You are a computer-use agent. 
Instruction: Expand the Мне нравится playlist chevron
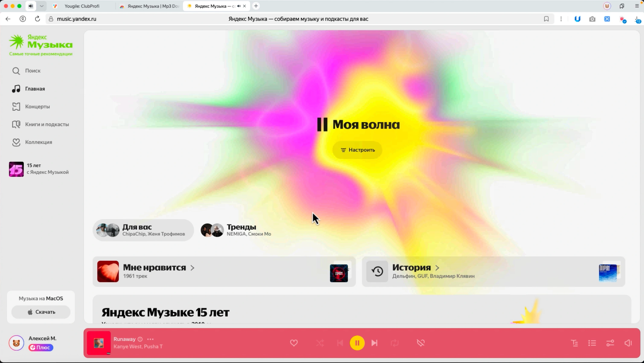pos(192,268)
